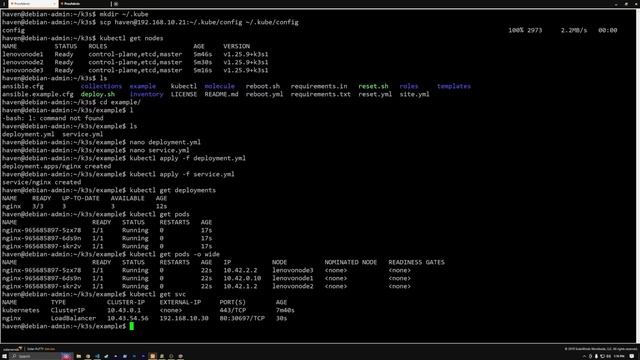Screen dimensions: 640x360
Task: Click the 'kubectl get nodes' command
Action: 131,38
